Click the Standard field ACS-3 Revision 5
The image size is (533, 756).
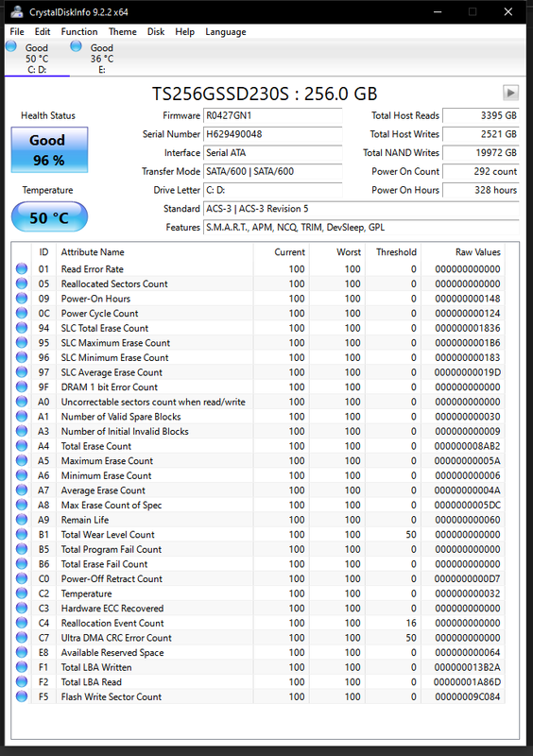point(361,209)
